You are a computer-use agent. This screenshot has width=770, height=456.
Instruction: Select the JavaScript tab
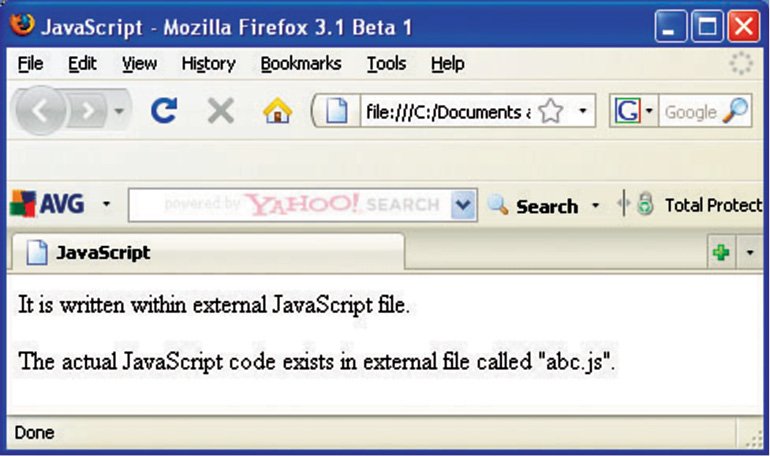click(208, 252)
